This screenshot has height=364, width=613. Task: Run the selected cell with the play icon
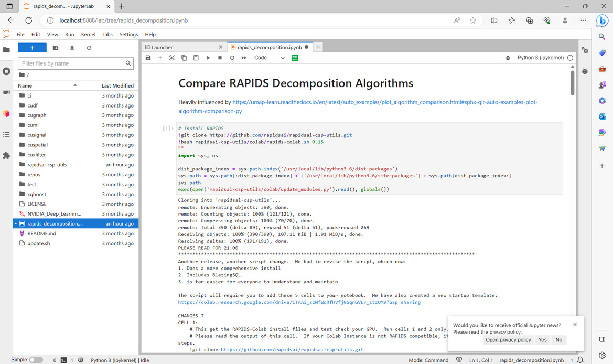pos(208,58)
